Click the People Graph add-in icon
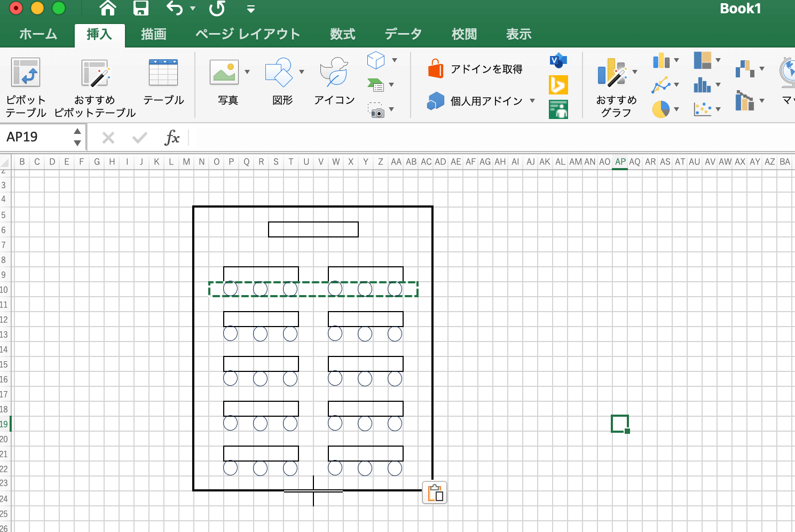 click(x=558, y=109)
